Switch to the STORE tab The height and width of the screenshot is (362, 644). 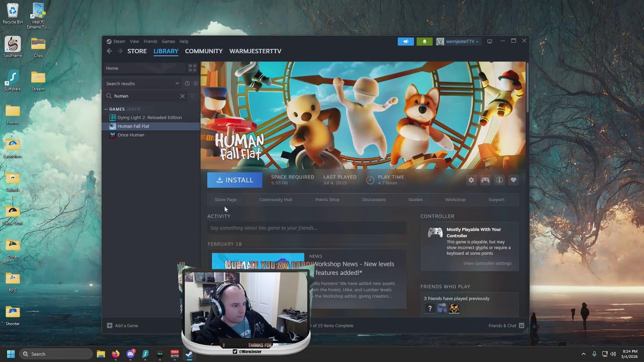point(137,51)
